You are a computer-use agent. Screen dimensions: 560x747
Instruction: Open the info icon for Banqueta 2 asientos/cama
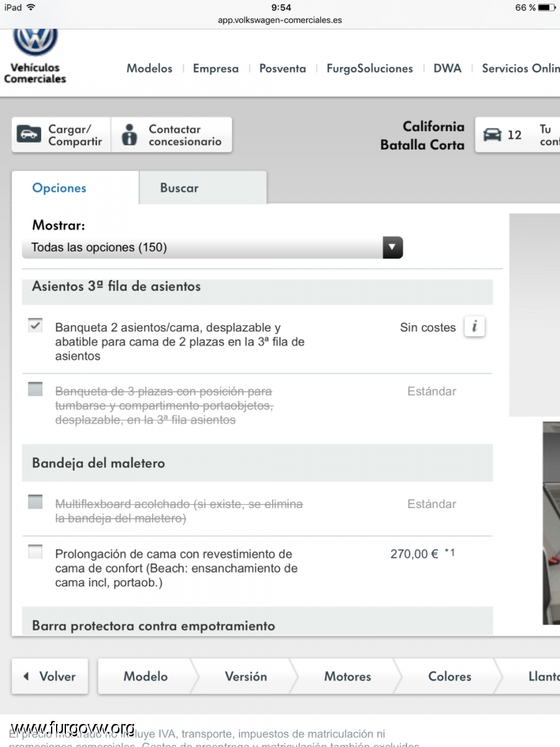coord(474,327)
